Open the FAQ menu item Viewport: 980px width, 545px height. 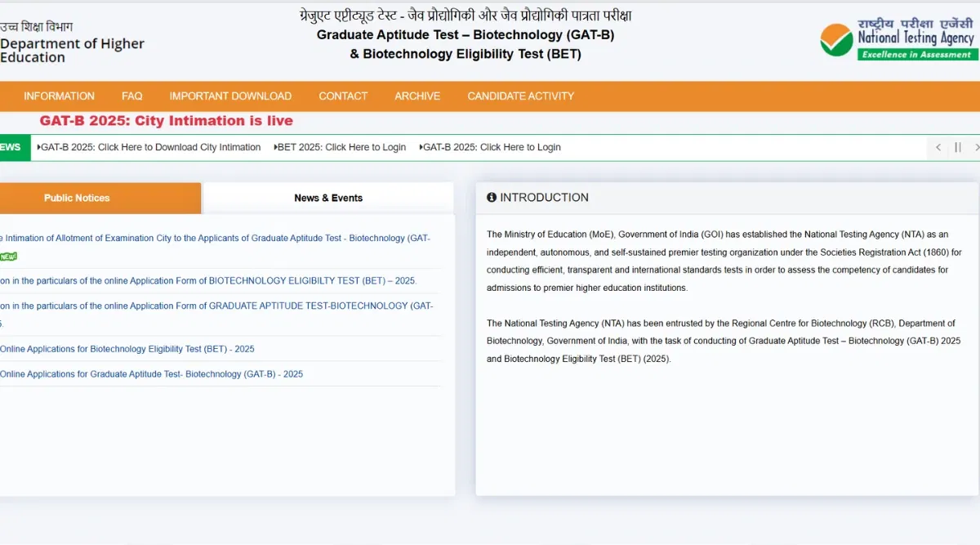[131, 96]
